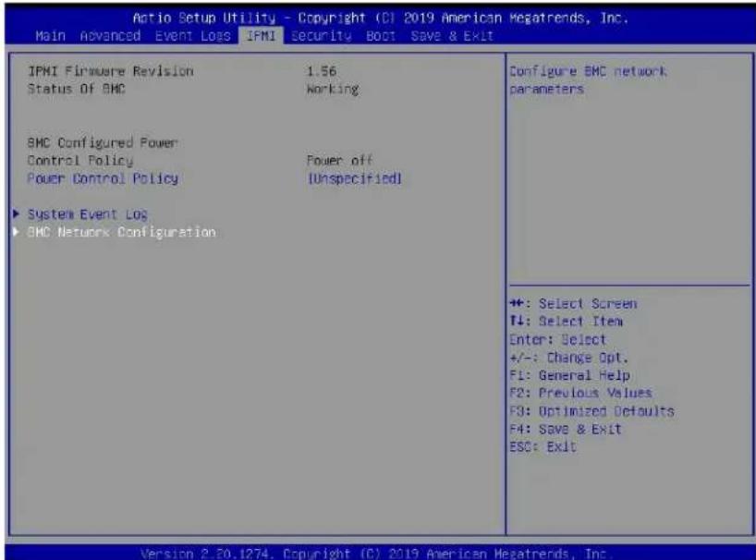Click the Select Screen key hint

point(573,304)
